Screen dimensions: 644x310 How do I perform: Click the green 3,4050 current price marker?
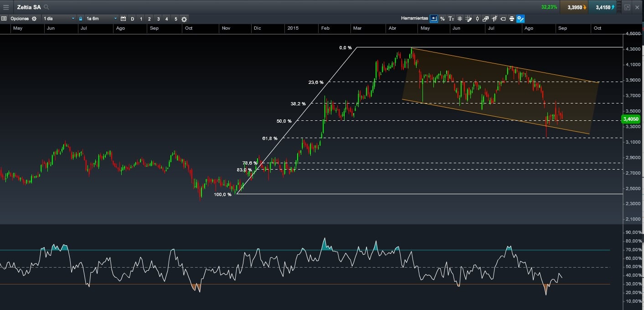pos(630,119)
